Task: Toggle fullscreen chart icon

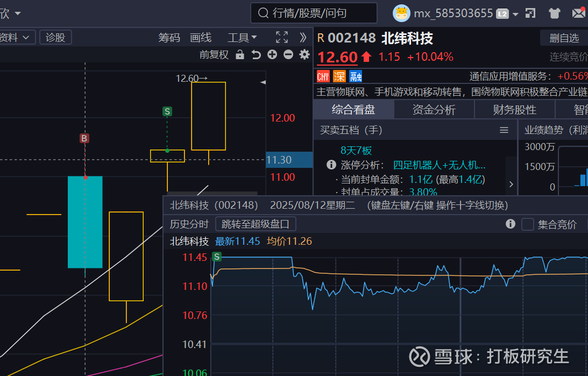Action: pos(282,37)
